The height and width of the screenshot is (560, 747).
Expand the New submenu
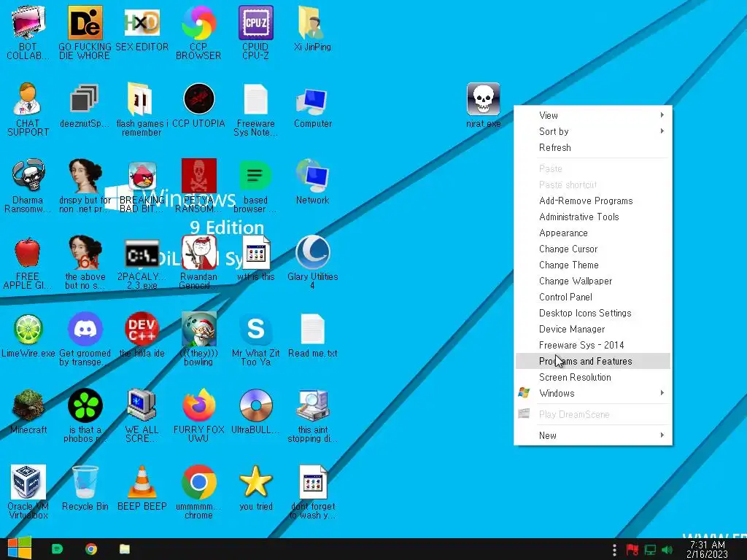pos(592,435)
